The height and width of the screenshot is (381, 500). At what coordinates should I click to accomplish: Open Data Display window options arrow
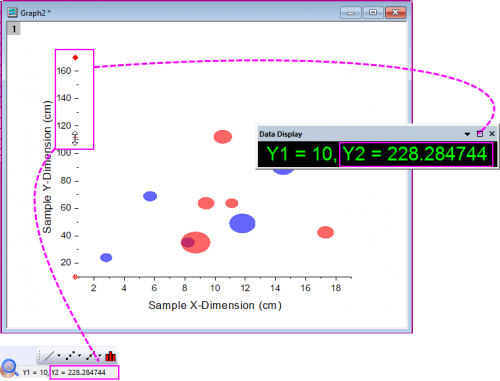(x=467, y=134)
